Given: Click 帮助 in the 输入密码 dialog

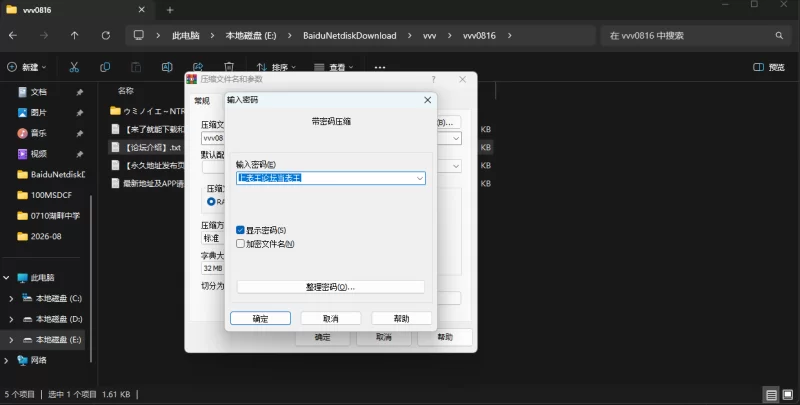Looking at the screenshot, I should 402,318.
